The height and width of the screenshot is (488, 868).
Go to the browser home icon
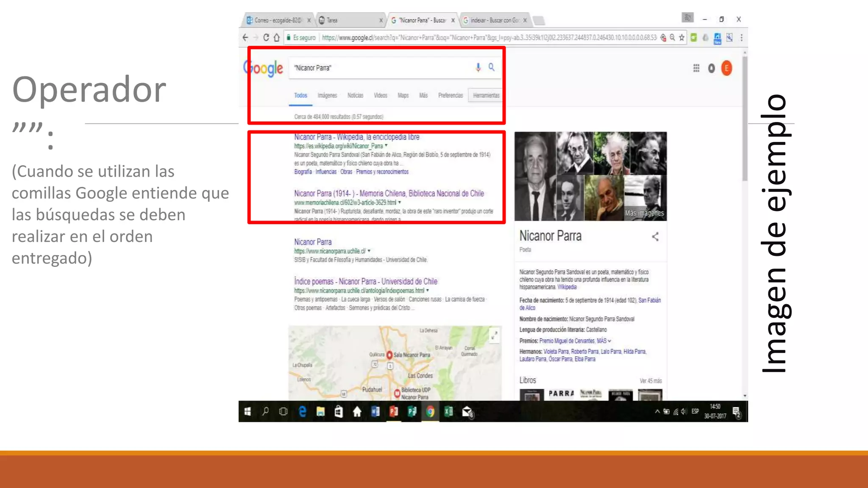(x=277, y=38)
